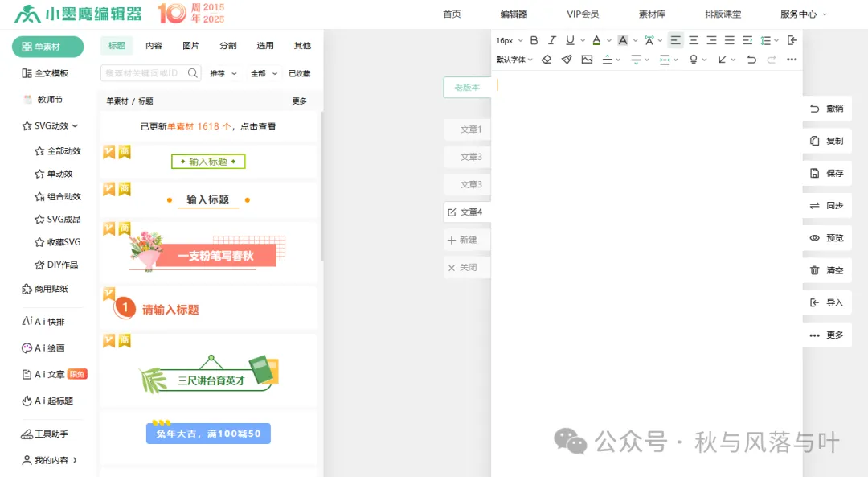Switch to the 内容 tab
This screenshot has height=477, width=868.
point(154,46)
